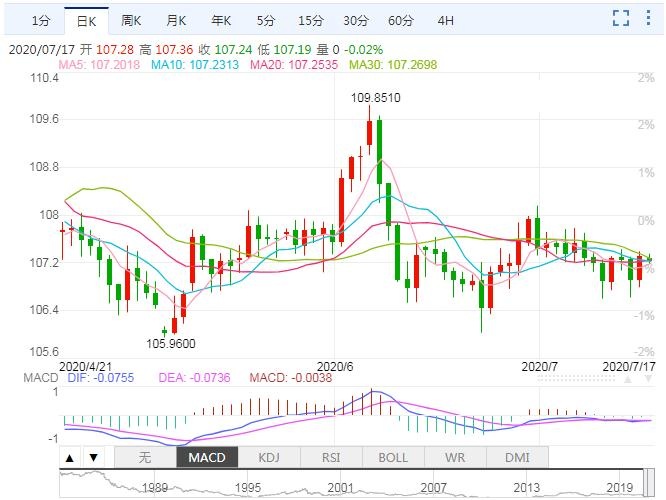666x500 pixels.
Task: Click the right handle of timeline range slider
Action: (x=651, y=484)
